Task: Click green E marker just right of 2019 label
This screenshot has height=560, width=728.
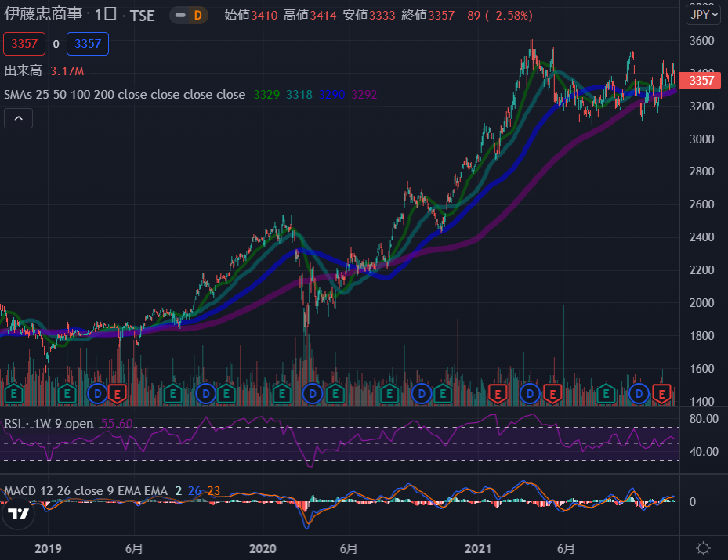Action: [67, 395]
